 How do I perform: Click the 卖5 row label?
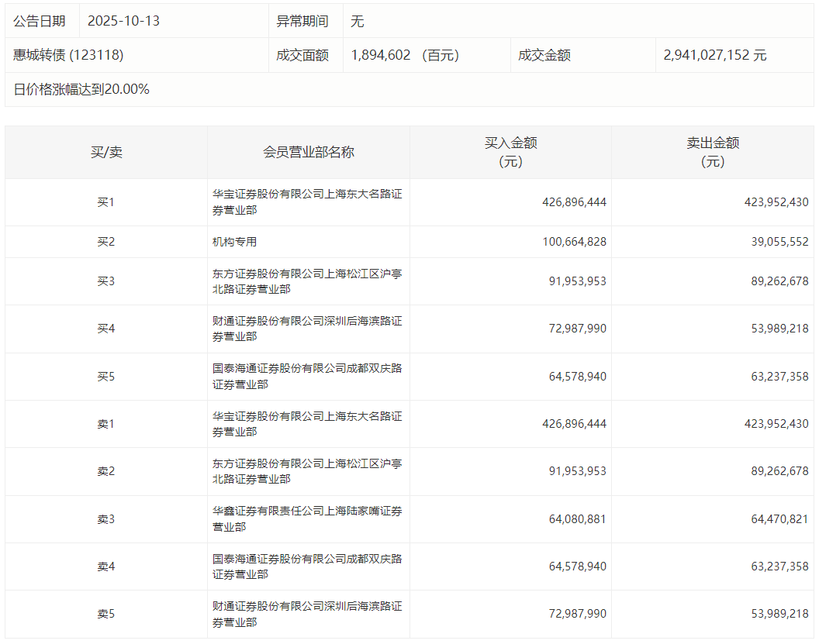105,614
